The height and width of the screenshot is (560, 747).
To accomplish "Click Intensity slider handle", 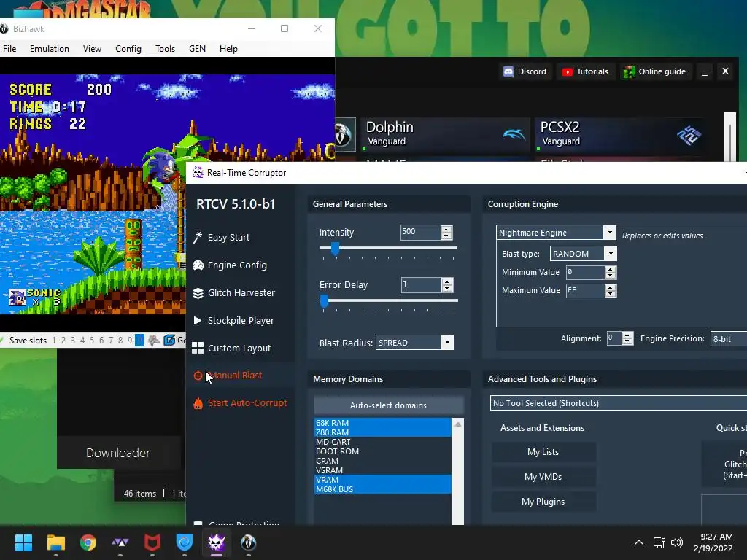I will [x=335, y=248].
